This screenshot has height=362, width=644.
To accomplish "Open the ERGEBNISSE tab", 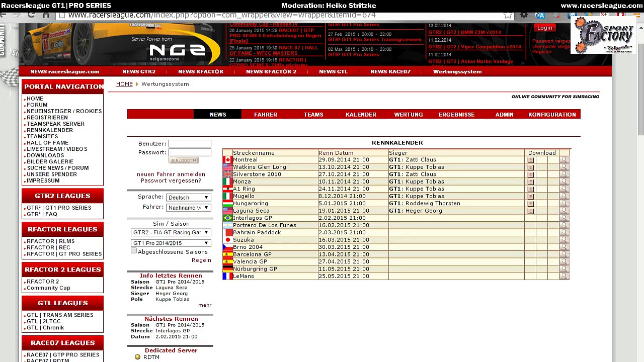I will 456,115.
